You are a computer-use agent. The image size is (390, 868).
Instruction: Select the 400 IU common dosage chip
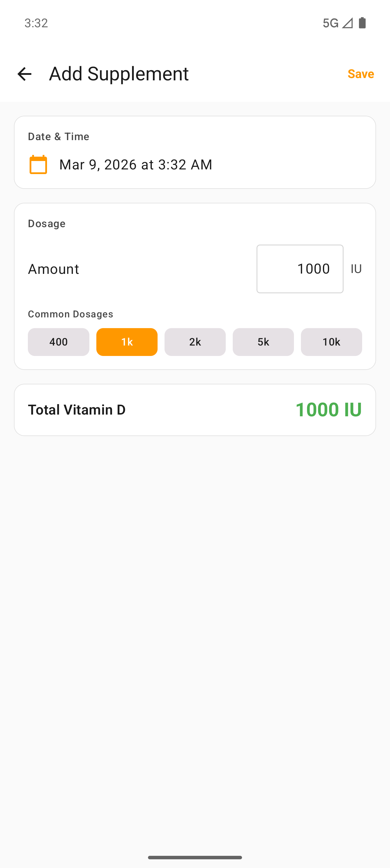58,342
